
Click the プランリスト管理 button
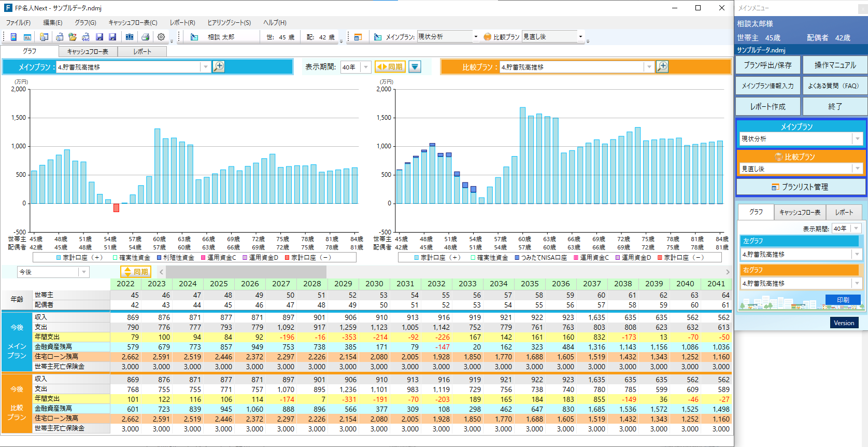pos(801,187)
